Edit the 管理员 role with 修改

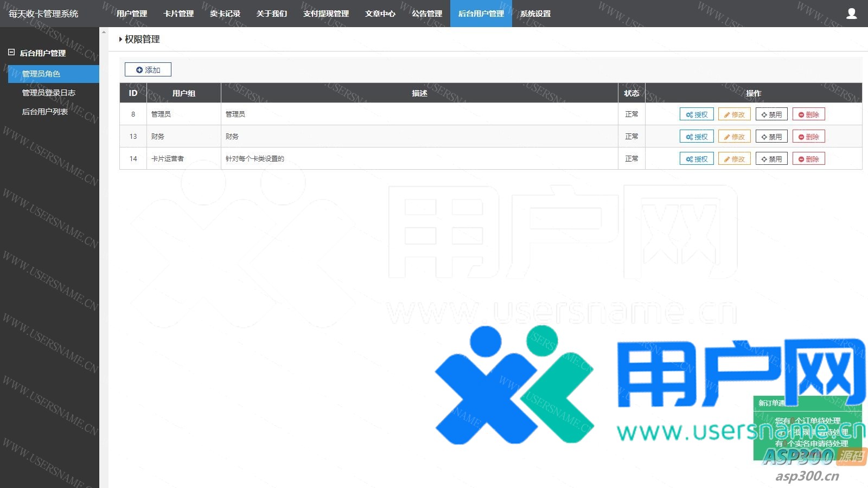734,114
